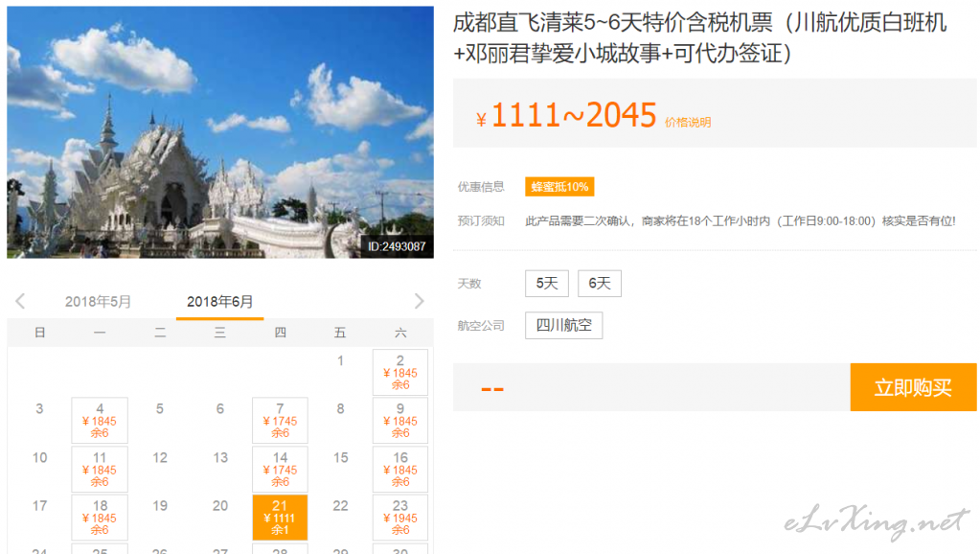Viewport: 980px width, 554px height.
Task: Pick June 4 priced ¥1845
Action: [x=100, y=420]
